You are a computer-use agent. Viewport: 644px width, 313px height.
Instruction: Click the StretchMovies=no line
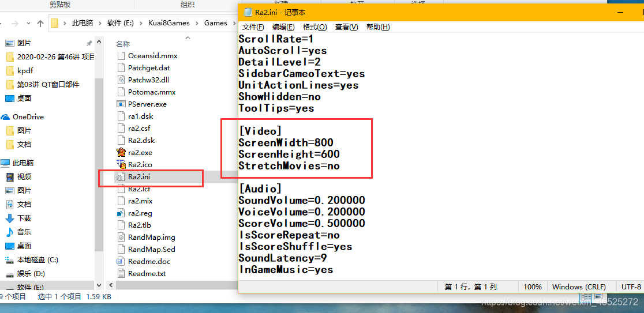289,166
